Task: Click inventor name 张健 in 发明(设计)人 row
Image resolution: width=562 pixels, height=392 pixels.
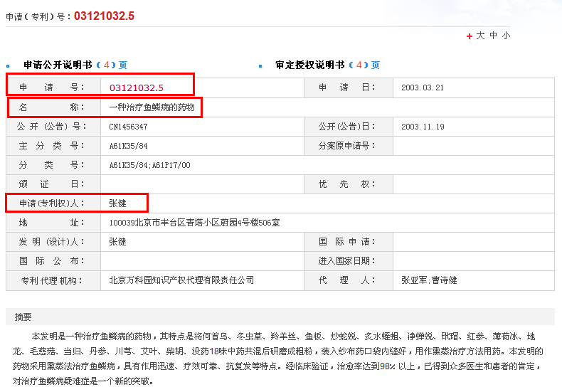Action: [x=117, y=242]
